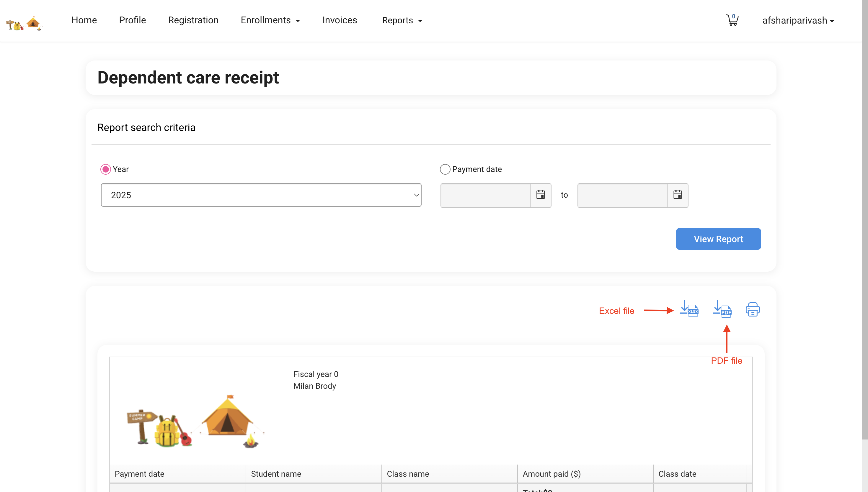This screenshot has width=868, height=492.
Task: Navigate to the Registration page
Action: point(193,20)
